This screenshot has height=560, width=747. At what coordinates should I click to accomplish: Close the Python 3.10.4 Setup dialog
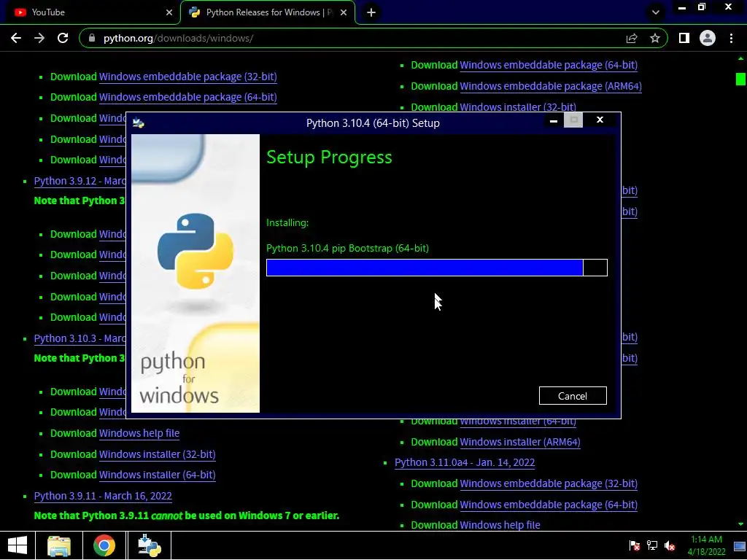point(600,120)
